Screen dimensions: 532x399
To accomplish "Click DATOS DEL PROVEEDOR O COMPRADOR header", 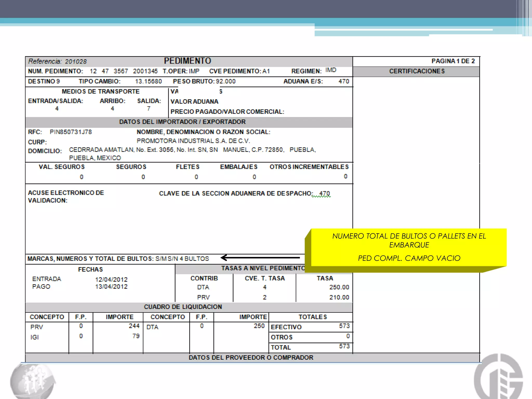I will 251,357.
